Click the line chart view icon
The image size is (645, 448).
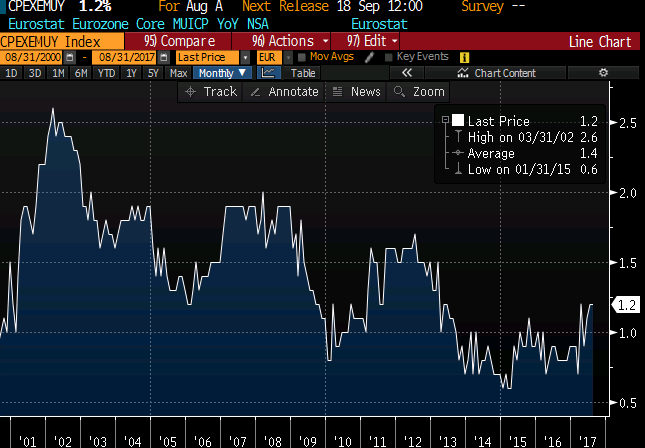(x=268, y=73)
